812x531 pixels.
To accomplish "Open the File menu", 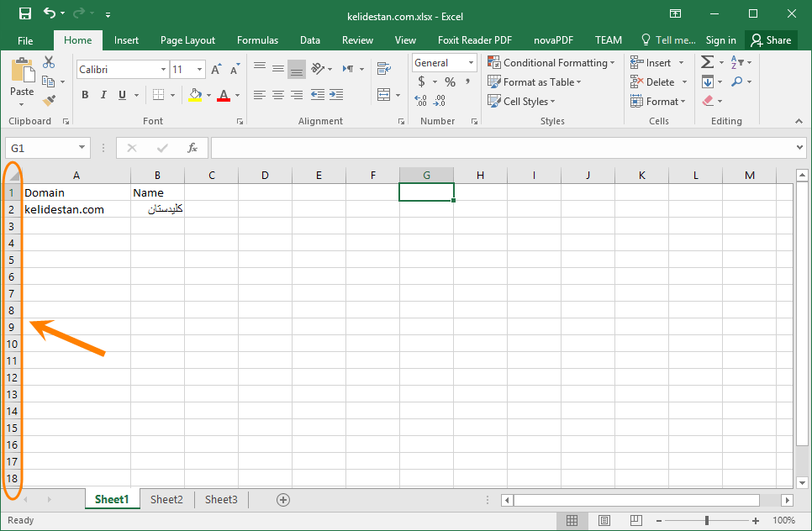I will 25,40.
